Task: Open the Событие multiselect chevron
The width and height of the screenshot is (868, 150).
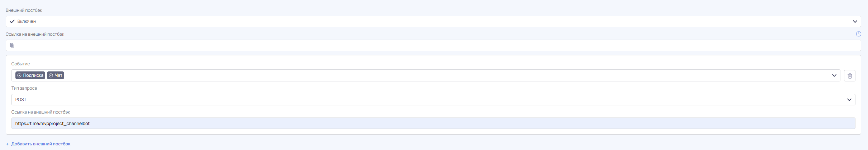Action: [834, 75]
